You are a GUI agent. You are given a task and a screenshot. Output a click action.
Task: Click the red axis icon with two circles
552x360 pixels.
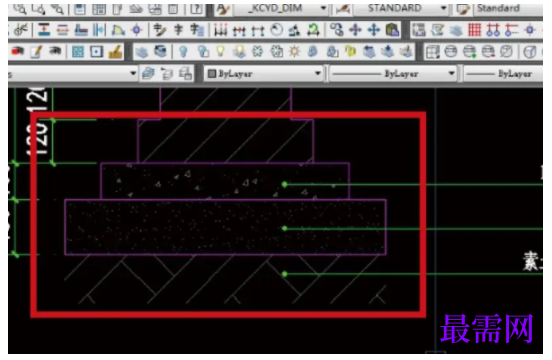[493, 31]
